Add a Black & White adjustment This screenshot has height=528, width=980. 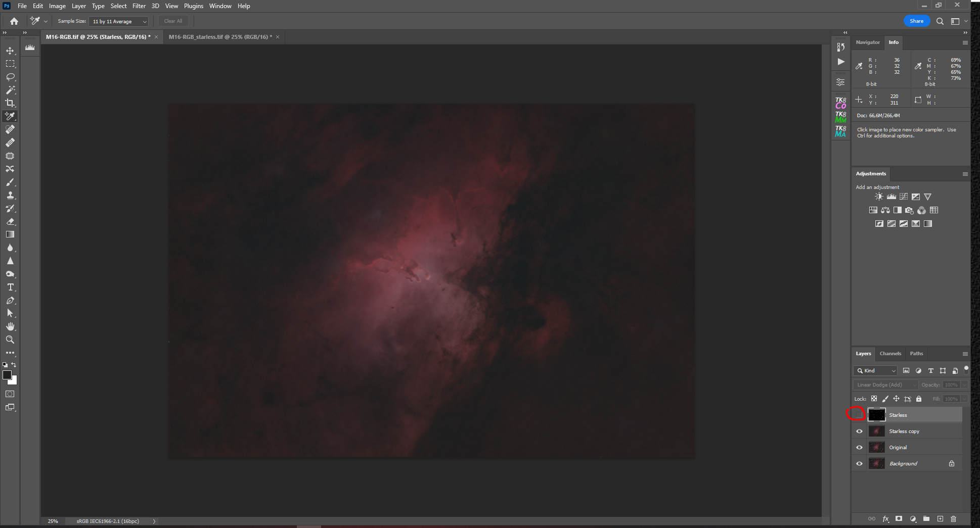(x=897, y=210)
